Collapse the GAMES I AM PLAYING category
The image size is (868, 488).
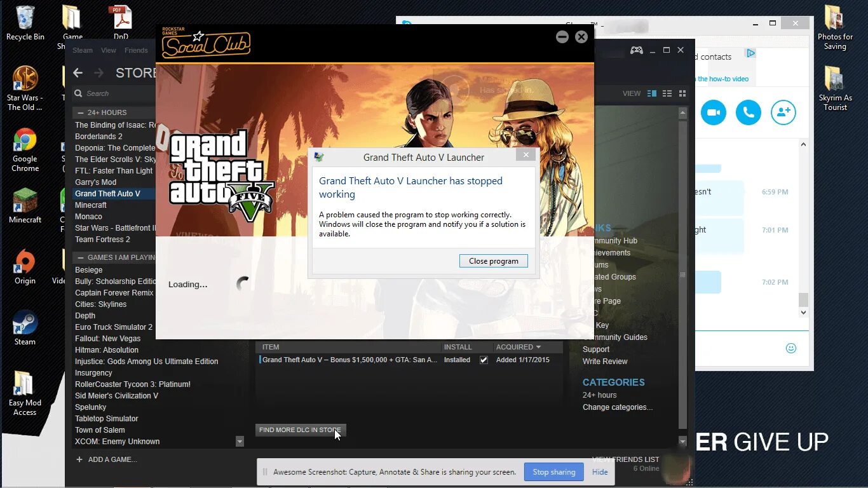(81, 257)
